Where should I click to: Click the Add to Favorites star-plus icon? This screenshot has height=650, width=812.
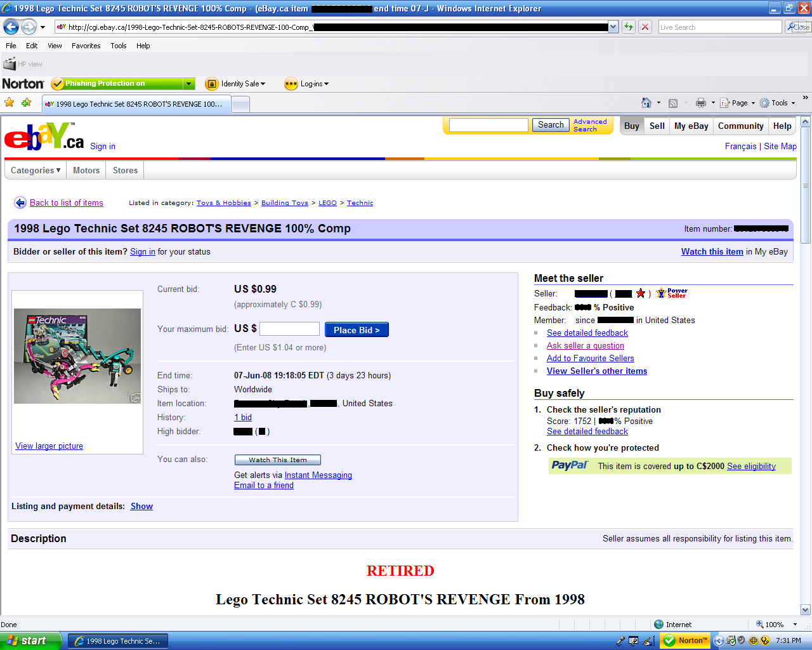[26, 102]
